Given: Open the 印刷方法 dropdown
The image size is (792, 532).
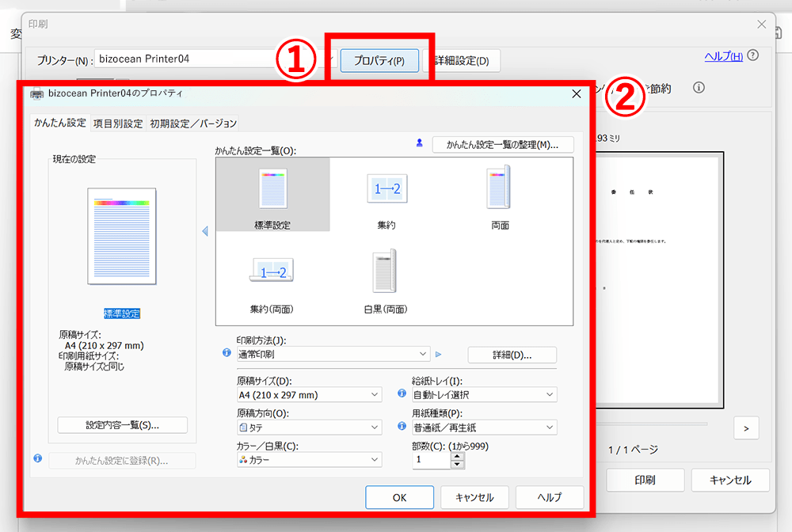Looking at the screenshot, I should tap(333, 354).
